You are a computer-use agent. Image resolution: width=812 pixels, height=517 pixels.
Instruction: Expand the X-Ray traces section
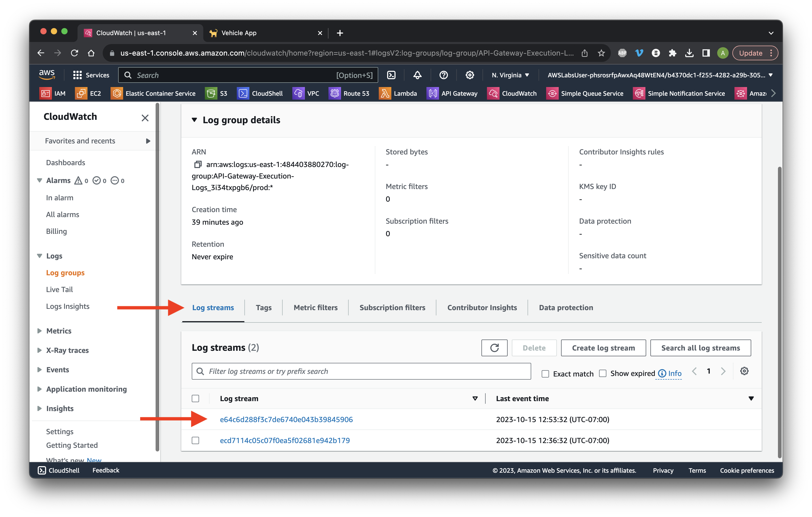(40, 350)
